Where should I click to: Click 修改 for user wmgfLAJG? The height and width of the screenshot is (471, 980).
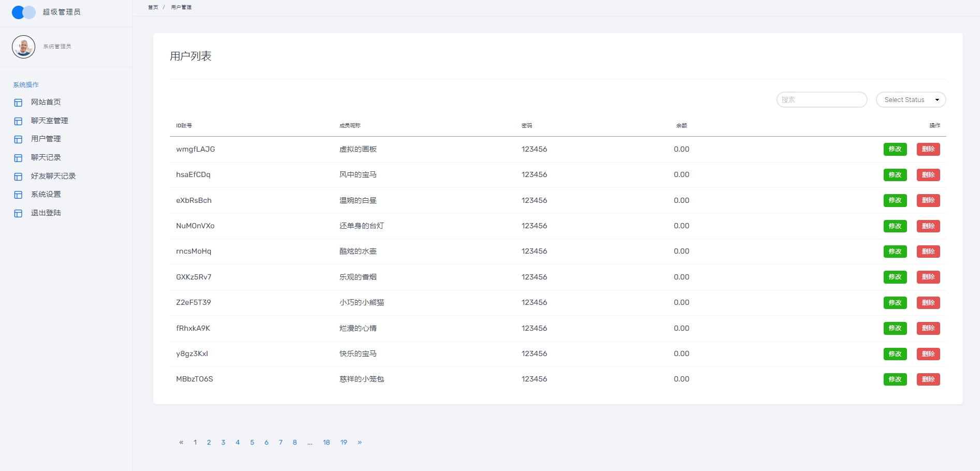(895, 149)
